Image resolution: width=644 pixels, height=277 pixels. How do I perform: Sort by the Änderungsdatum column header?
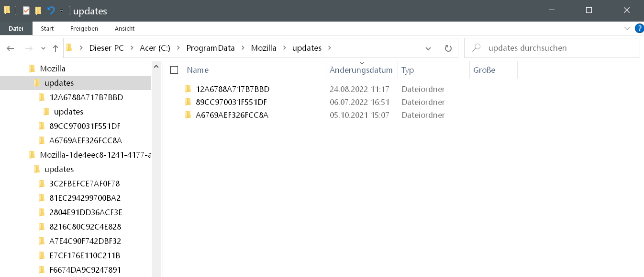pyautogui.click(x=361, y=70)
